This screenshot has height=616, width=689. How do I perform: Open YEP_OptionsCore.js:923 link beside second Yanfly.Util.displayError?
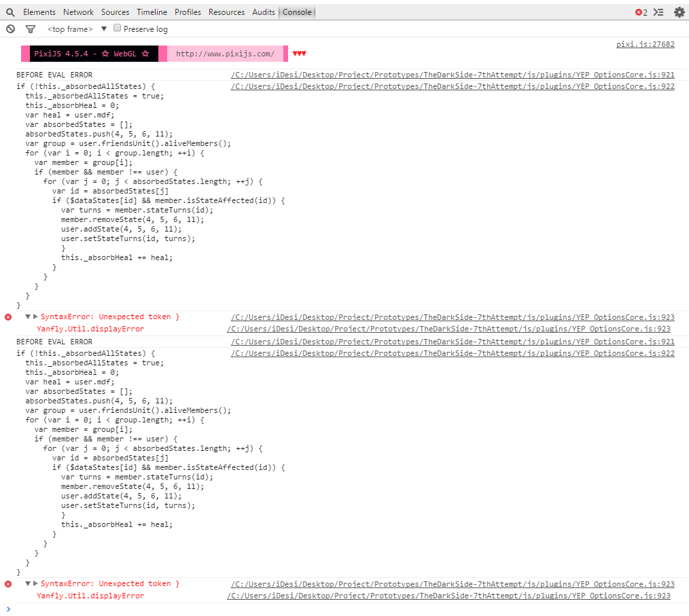[x=448, y=596]
